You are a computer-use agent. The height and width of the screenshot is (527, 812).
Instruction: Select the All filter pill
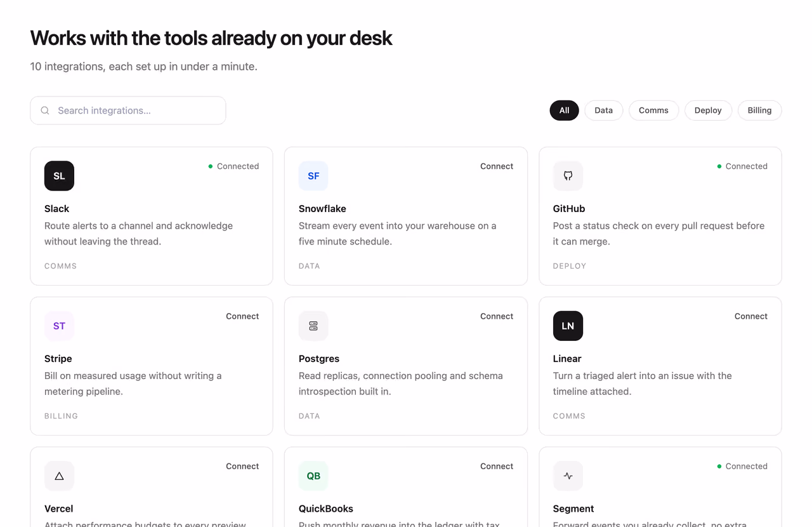564,110
